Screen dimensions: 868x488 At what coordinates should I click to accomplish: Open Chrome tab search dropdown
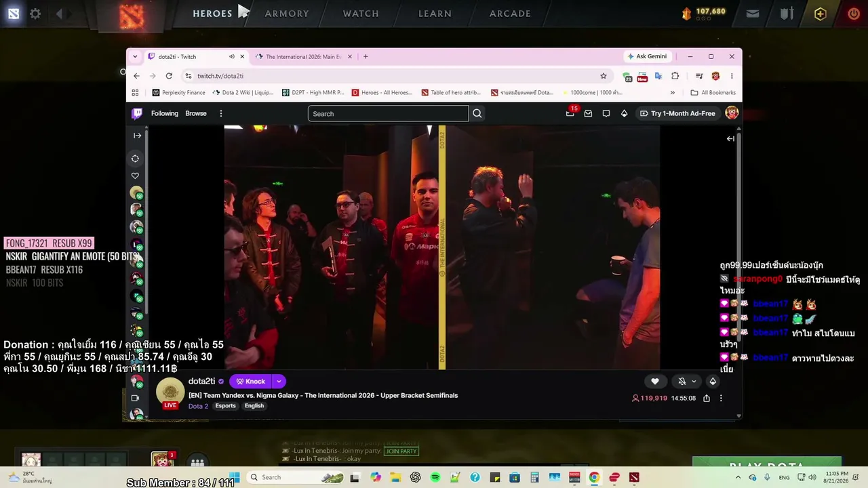(x=135, y=56)
